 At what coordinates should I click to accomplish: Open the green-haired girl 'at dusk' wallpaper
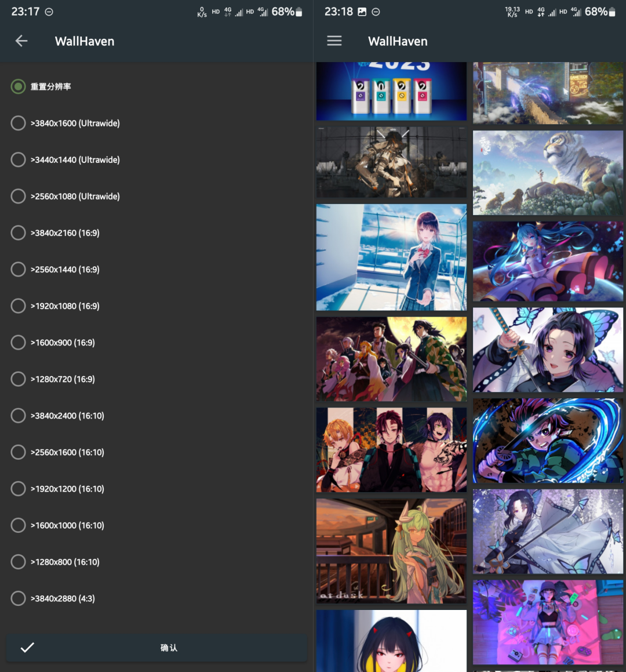[391, 551]
